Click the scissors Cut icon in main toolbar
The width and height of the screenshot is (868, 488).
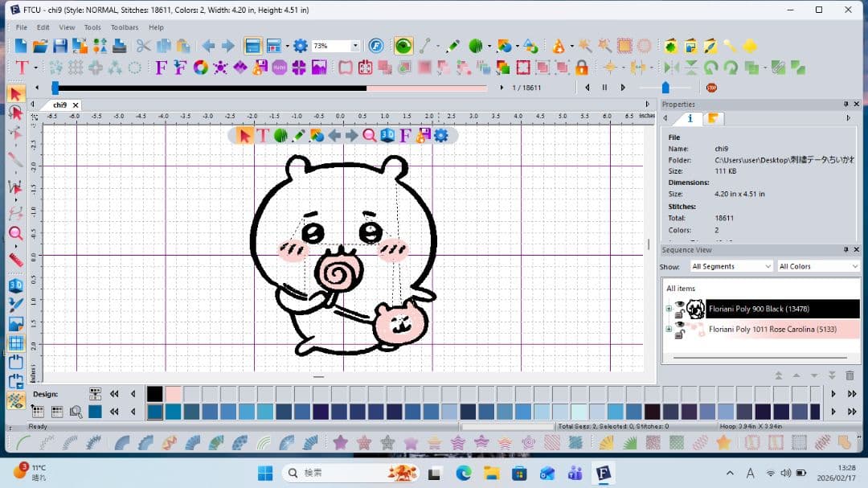(x=143, y=46)
